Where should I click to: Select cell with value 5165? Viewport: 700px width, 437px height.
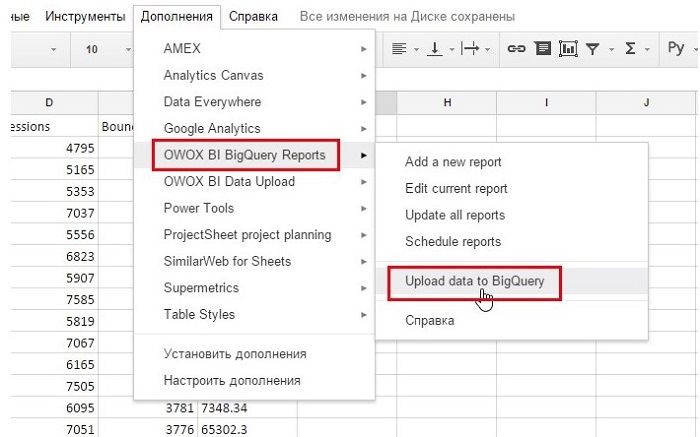[54, 170]
